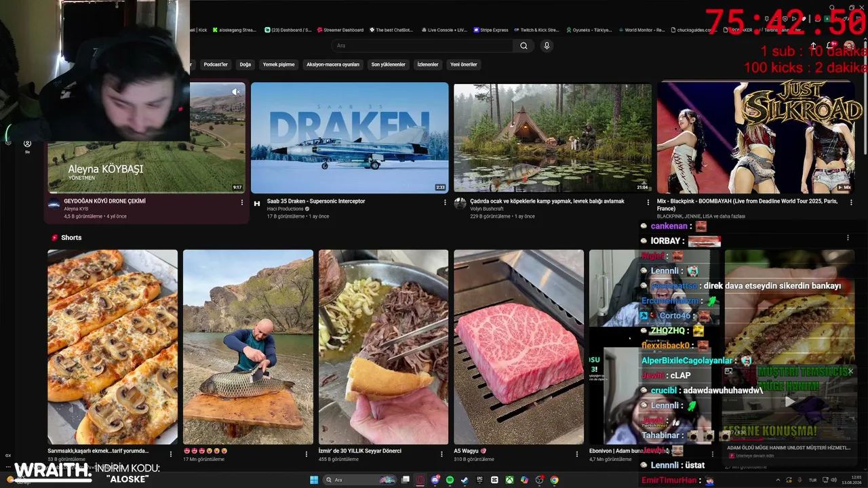This screenshot has width=868, height=488.
Task: Open the Aleyna KYB channel link
Action: (x=76, y=209)
